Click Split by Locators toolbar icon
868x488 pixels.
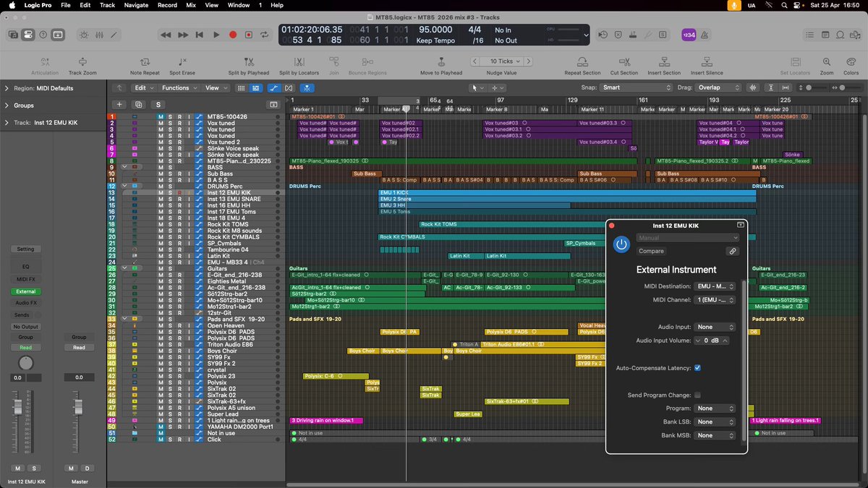pos(299,62)
